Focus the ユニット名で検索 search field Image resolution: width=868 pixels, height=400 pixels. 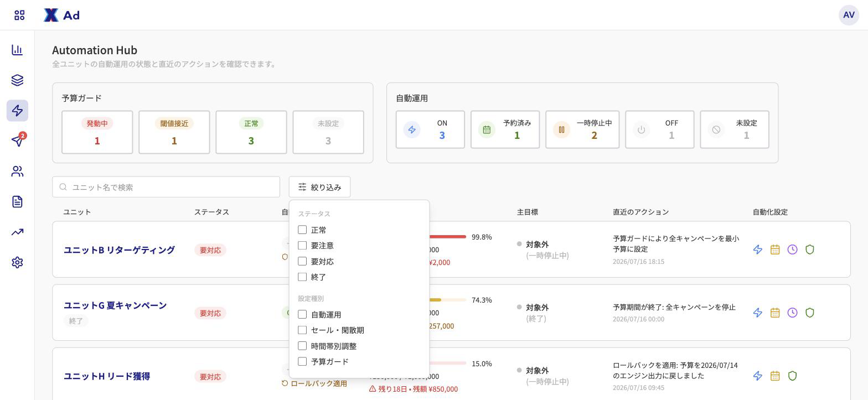pyautogui.click(x=166, y=187)
